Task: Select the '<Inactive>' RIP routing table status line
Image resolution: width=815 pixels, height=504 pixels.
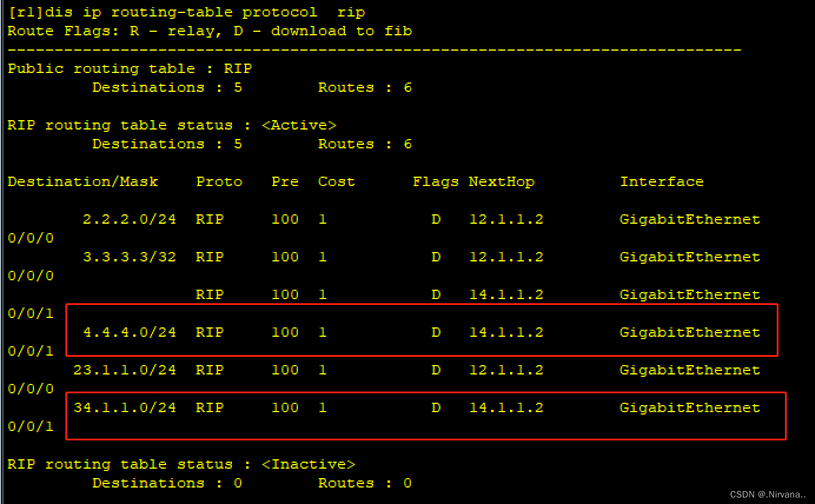Action: click(181, 465)
